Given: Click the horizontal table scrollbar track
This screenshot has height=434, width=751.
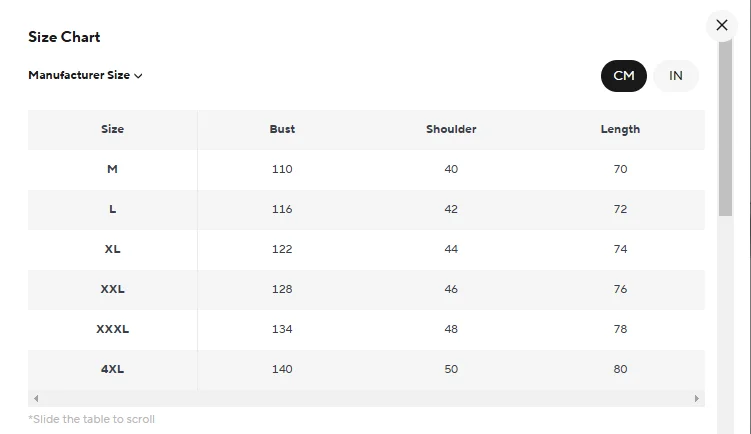Looking at the screenshot, I should pyautogui.click(x=366, y=398).
